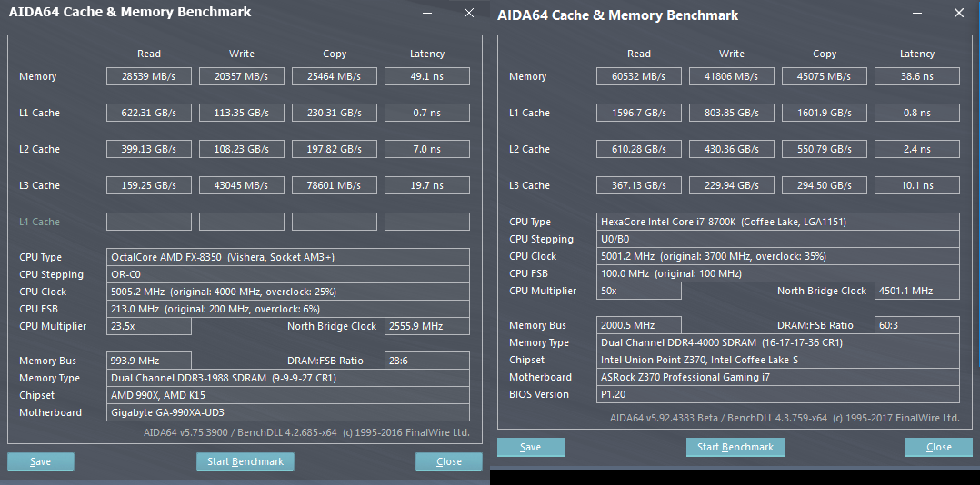Select the 60532 MB/s memory read field

(x=639, y=76)
